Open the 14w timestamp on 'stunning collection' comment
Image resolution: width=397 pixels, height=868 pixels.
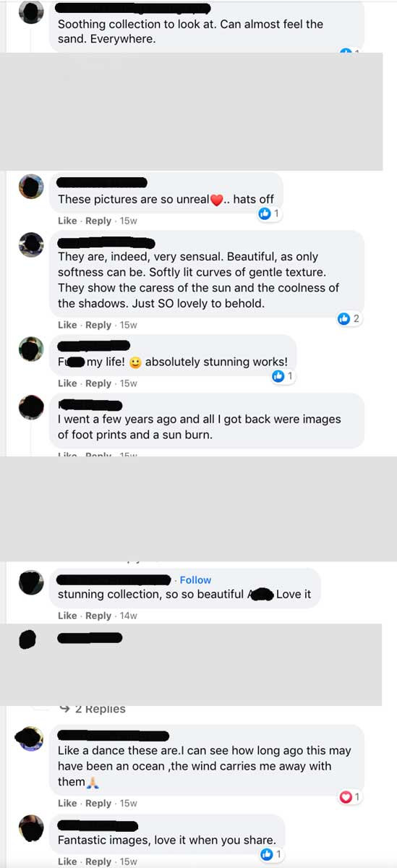[x=128, y=616]
